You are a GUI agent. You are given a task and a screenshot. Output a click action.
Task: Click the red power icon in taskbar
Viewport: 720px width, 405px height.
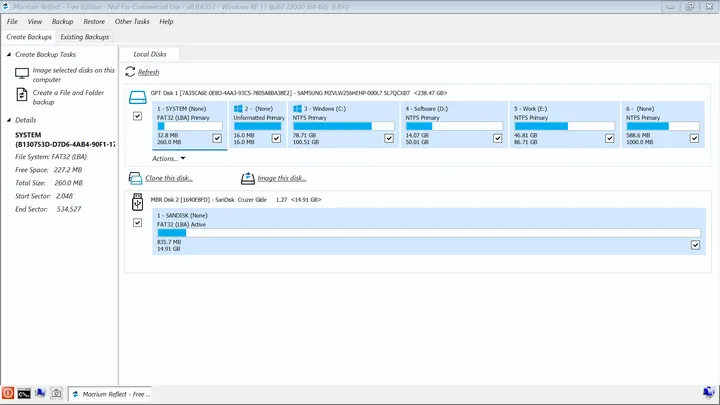point(8,394)
